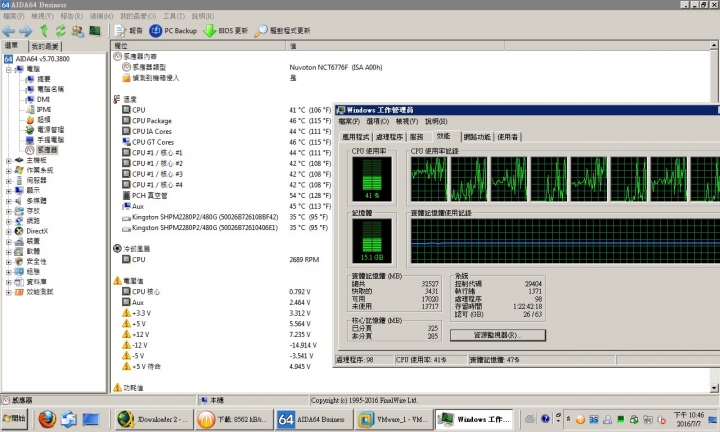Open Task Manager 選項(O) options menu
The width and height of the screenshot is (720, 432).
pyautogui.click(x=377, y=122)
